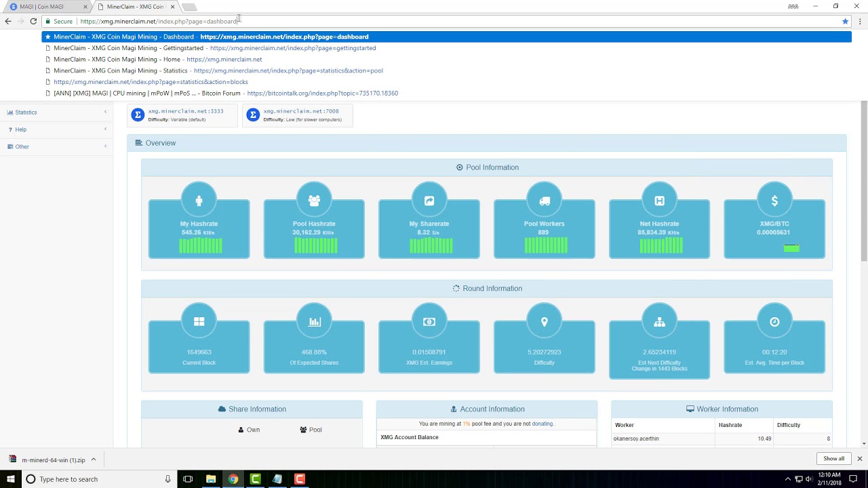The image size is (868, 488).
Task: Choose the Gettingstarted autocomplete suggestion
Action: click(446, 48)
